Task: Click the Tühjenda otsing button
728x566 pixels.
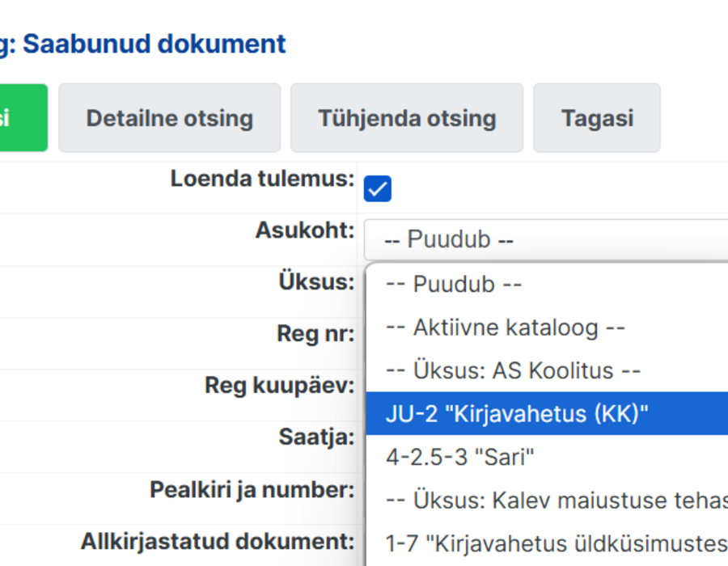Action: tap(407, 118)
